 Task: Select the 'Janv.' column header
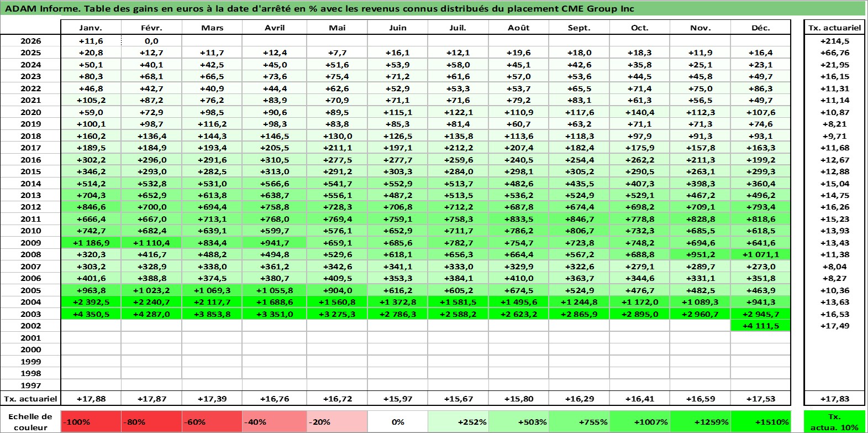tap(91, 28)
